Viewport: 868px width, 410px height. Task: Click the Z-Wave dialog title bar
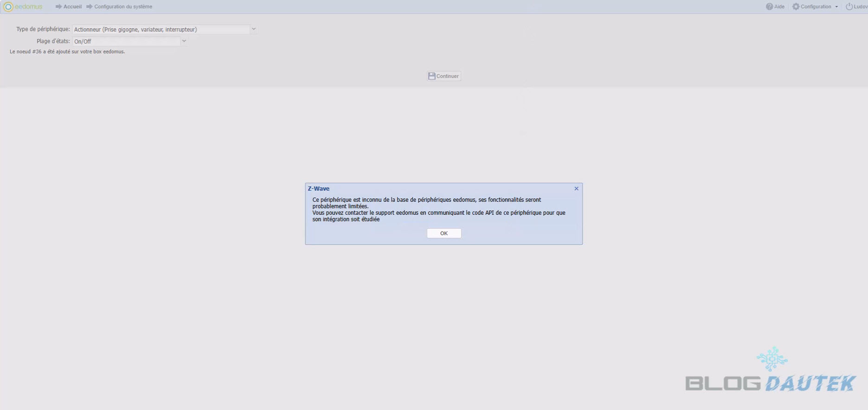pyautogui.click(x=436, y=188)
